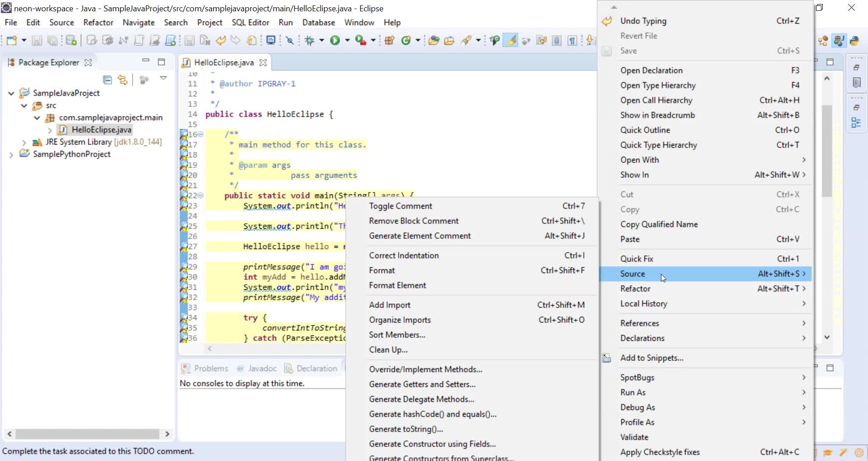Click the Save All toolbar icon
868x461 pixels.
coord(53,40)
